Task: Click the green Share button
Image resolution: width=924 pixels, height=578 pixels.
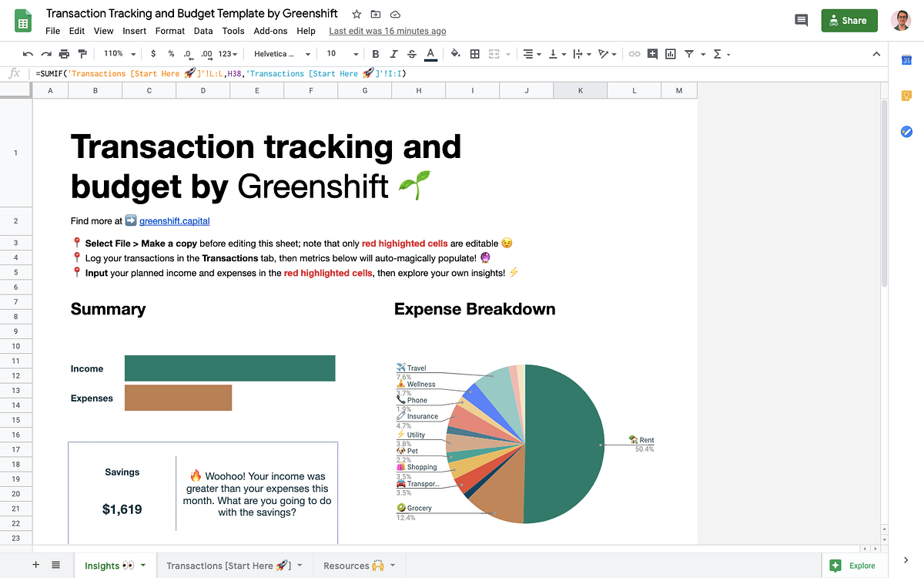Action: point(849,20)
